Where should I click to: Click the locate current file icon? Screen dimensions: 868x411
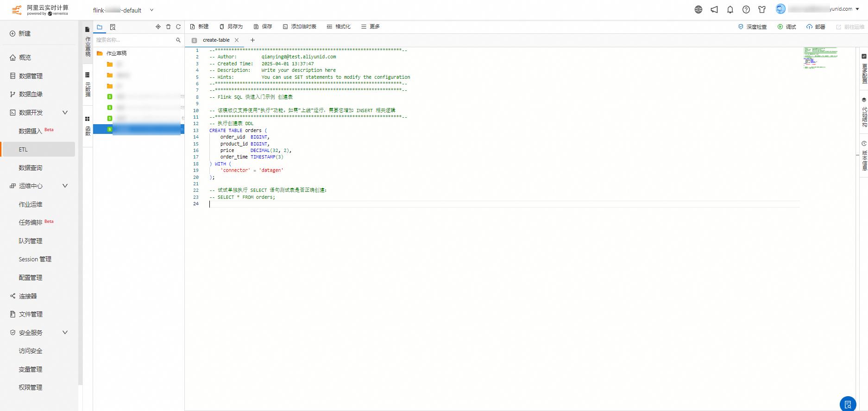click(x=158, y=27)
